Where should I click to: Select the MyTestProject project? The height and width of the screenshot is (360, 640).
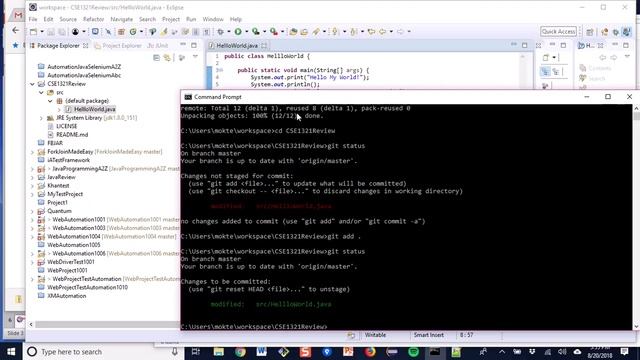point(65,194)
